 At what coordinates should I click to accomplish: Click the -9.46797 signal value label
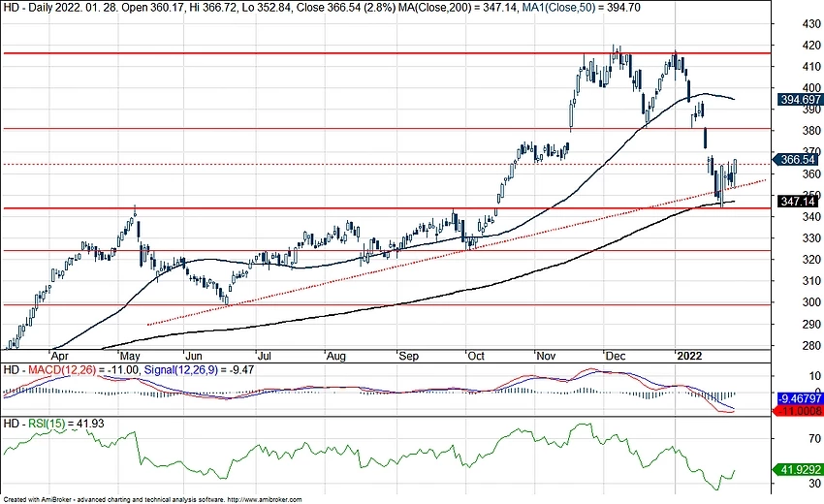pyautogui.click(x=801, y=398)
